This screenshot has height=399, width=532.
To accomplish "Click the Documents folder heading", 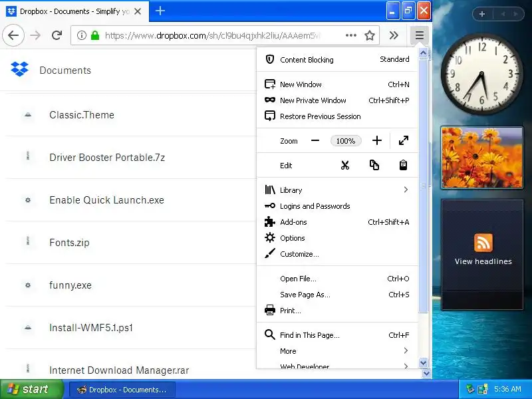I will [x=65, y=70].
